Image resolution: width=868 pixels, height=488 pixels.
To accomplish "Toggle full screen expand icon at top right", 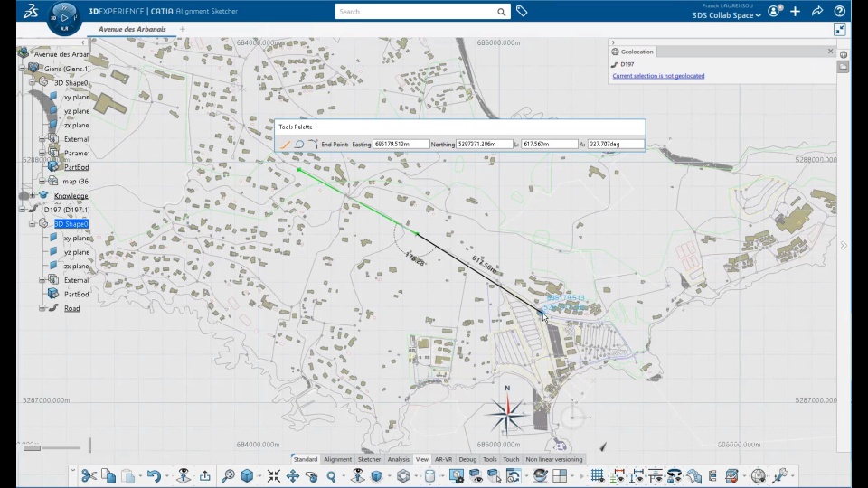I will (840, 30).
